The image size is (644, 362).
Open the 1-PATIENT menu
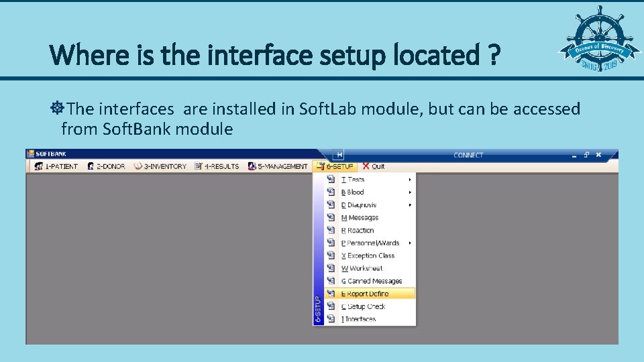tap(56, 166)
